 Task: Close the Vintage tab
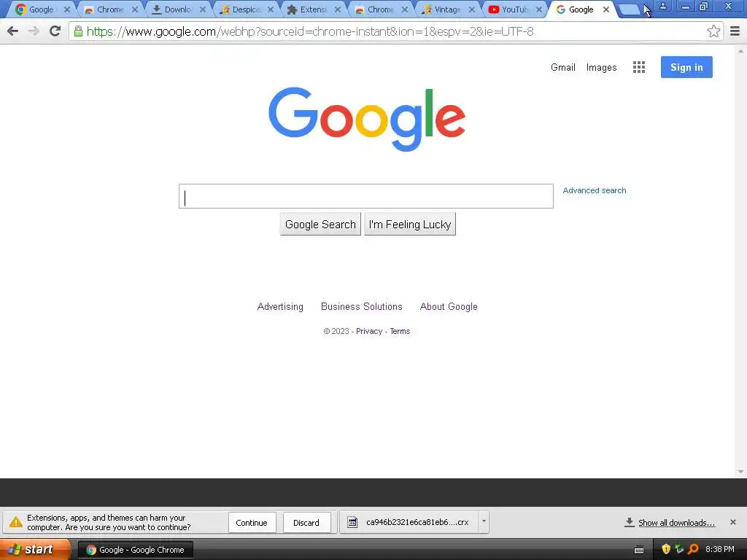tap(472, 9)
